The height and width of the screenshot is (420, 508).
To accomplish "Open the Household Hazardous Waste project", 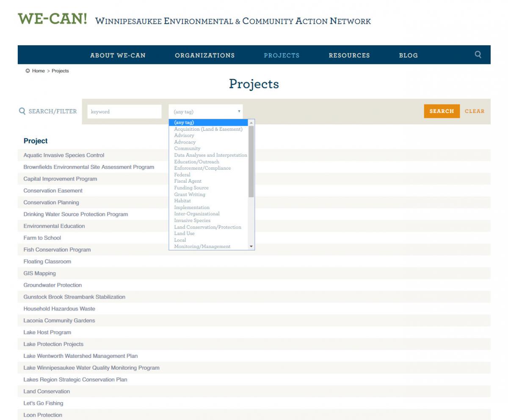I will pos(59,309).
